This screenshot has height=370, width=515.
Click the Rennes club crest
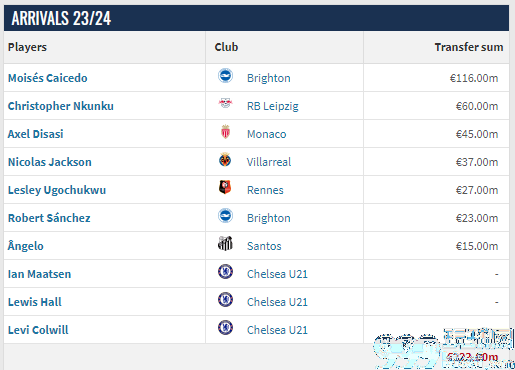point(225,187)
